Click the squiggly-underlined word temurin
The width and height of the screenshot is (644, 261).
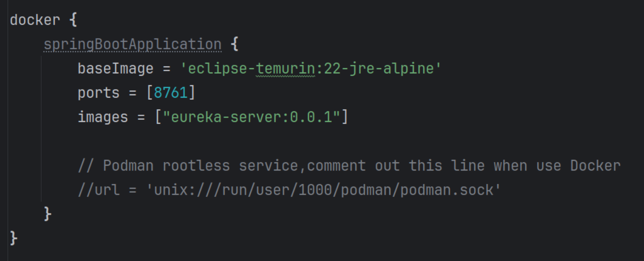[x=285, y=69]
